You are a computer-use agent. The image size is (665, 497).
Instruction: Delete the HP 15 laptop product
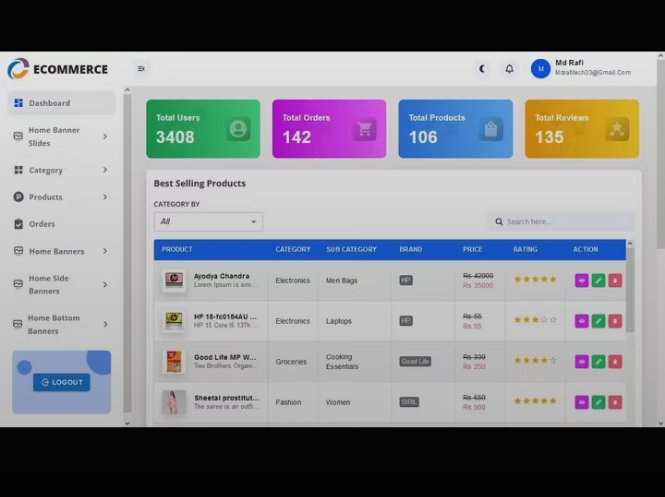(615, 321)
